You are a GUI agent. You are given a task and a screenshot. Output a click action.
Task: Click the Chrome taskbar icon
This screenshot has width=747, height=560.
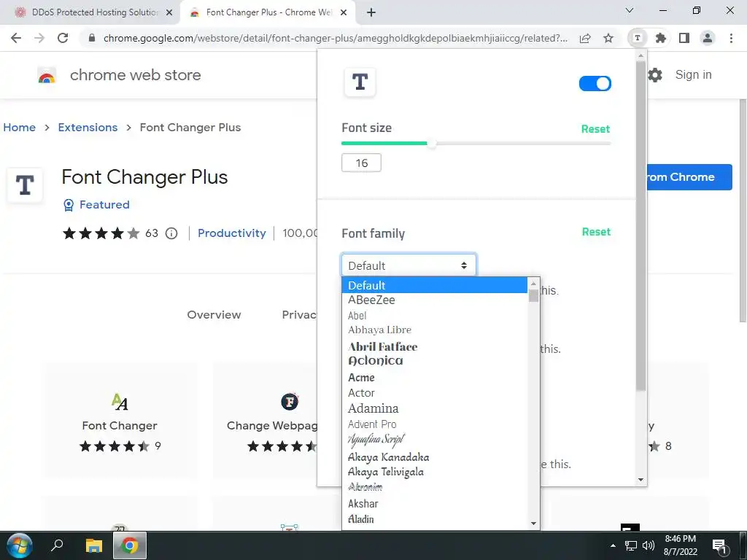pos(129,545)
